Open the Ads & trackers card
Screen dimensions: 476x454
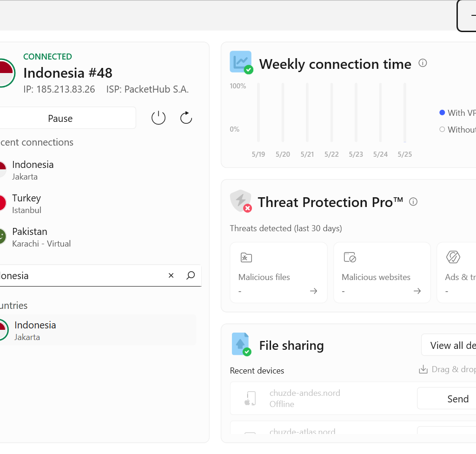(456, 273)
